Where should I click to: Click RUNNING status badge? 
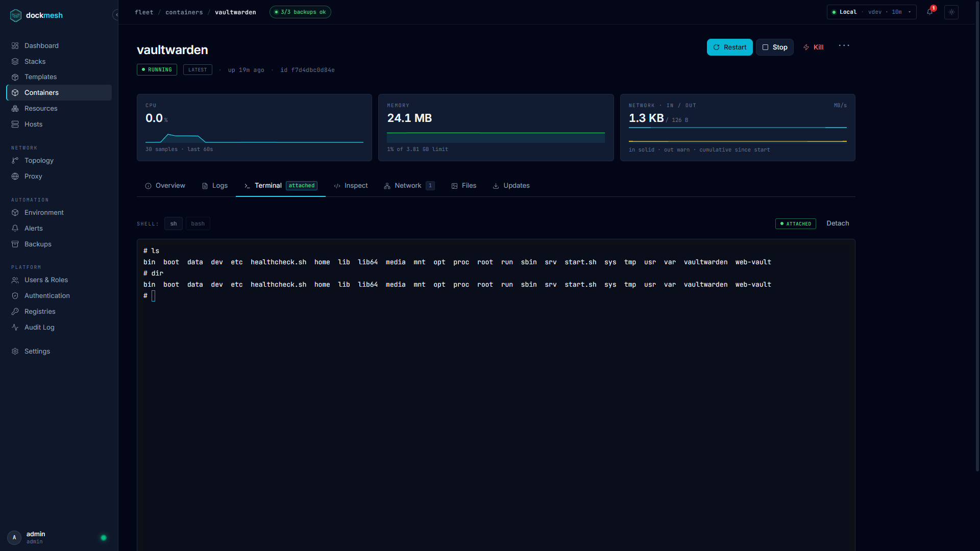157,69
